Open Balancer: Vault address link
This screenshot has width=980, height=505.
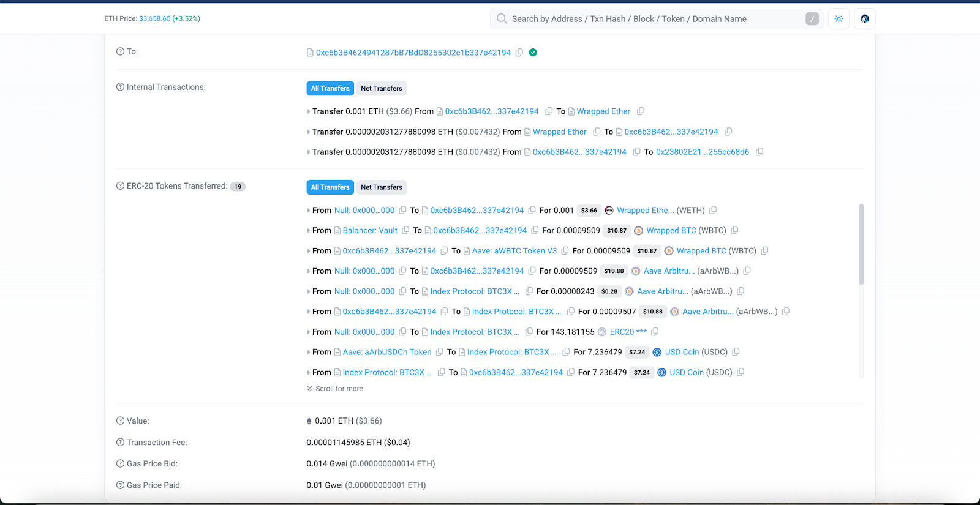coord(370,231)
